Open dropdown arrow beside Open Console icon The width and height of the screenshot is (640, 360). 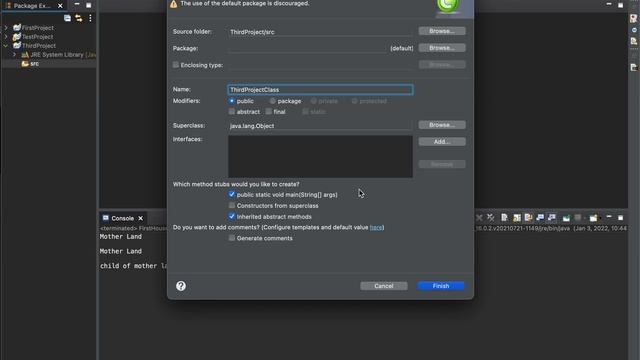pyautogui.click(x=600, y=218)
